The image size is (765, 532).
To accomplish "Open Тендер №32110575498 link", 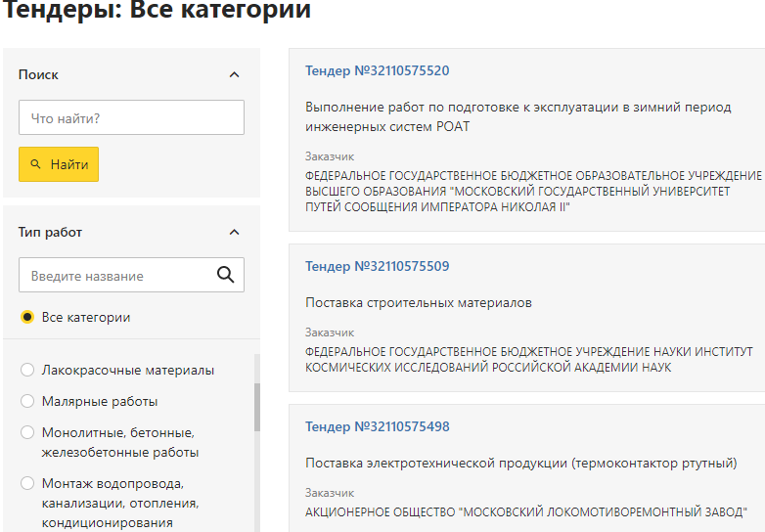I will (x=378, y=426).
